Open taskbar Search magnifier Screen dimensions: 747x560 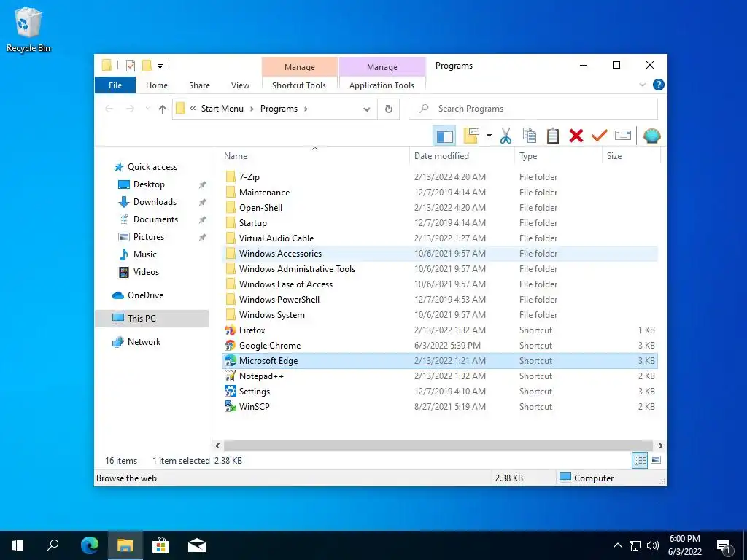tap(53, 545)
